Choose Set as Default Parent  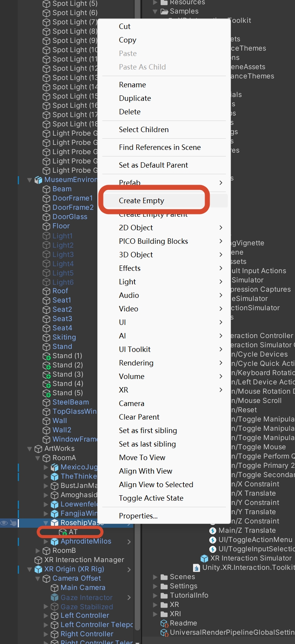point(164,165)
